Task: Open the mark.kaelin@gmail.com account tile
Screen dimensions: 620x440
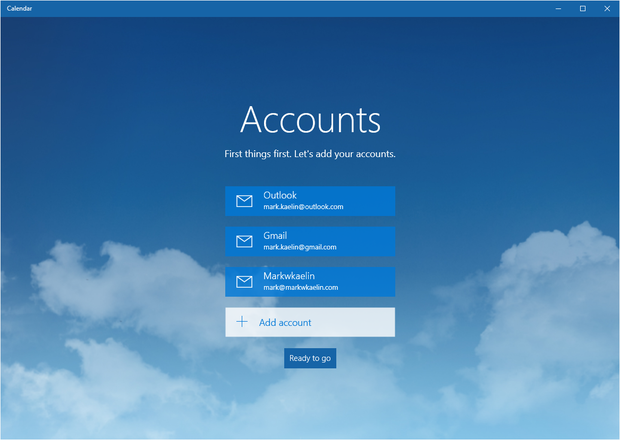Action: (x=310, y=242)
